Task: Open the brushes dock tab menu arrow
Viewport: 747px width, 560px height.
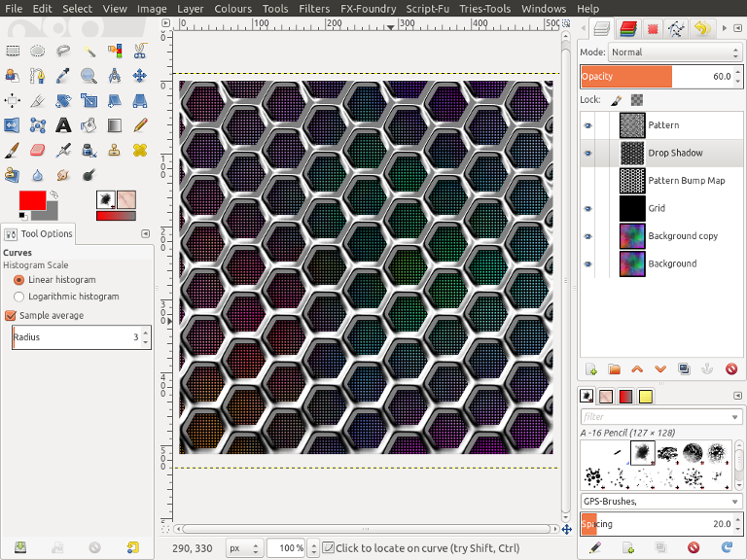Action: 737,396
